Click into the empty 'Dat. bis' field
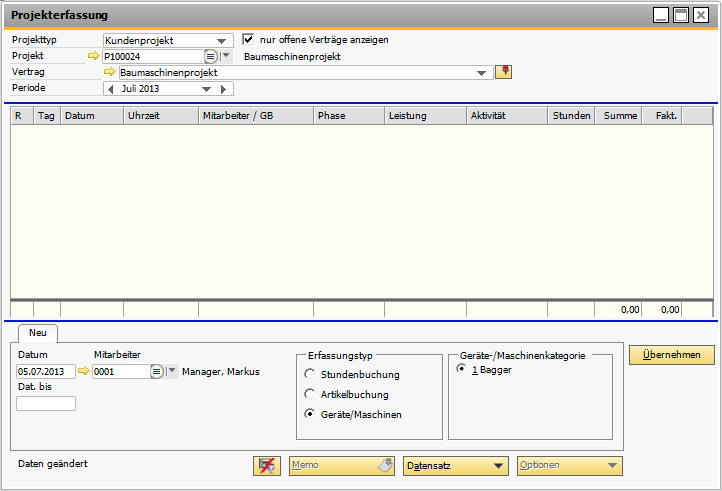The height and width of the screenshot is (491, 722). 46,403
